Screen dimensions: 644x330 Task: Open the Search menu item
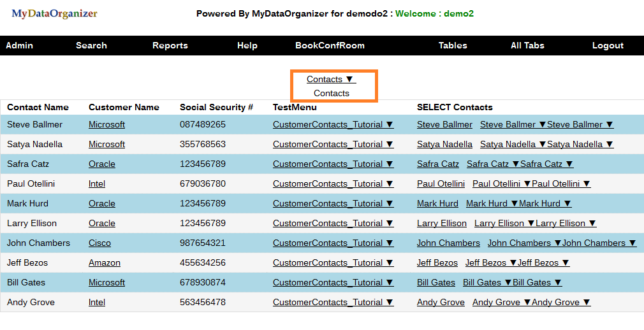(91, 45)
